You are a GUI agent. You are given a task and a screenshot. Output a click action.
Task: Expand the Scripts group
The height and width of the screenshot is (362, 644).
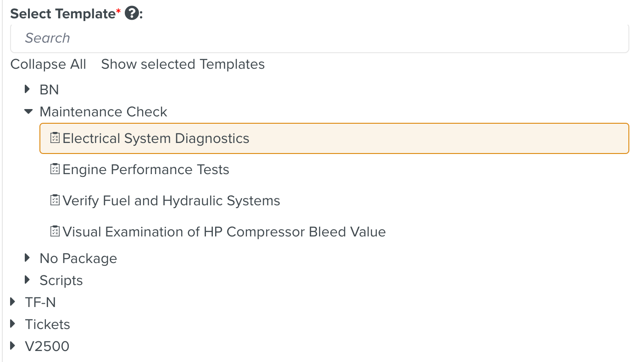pos(27,280)
